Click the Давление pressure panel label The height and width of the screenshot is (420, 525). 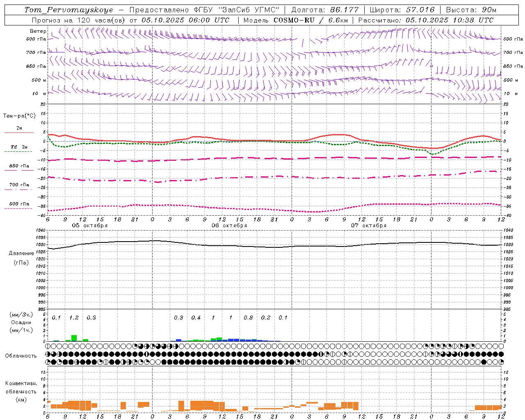pos(21,253)
